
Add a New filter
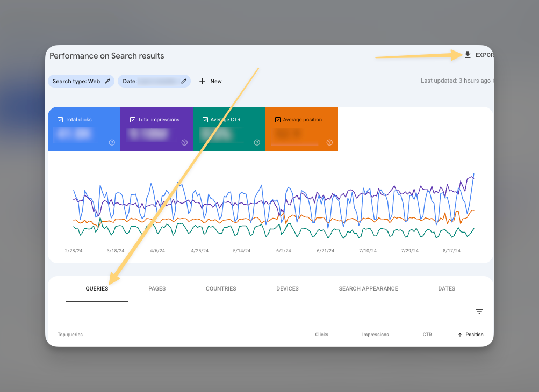(x=210, y=81)
